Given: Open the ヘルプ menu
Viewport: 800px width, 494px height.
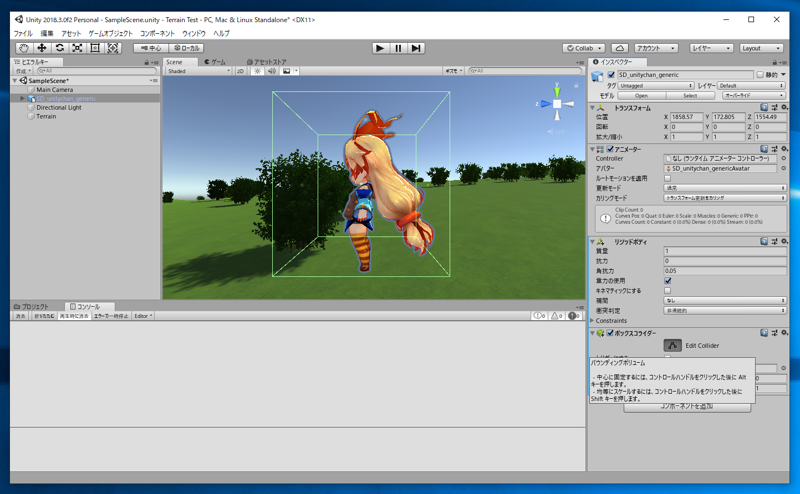Looking at the screenshot, I should click(221, 33).
